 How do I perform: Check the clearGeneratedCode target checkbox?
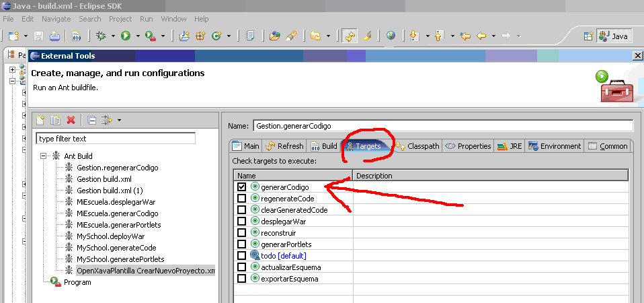pyautogui.click(x=241, y=209)
